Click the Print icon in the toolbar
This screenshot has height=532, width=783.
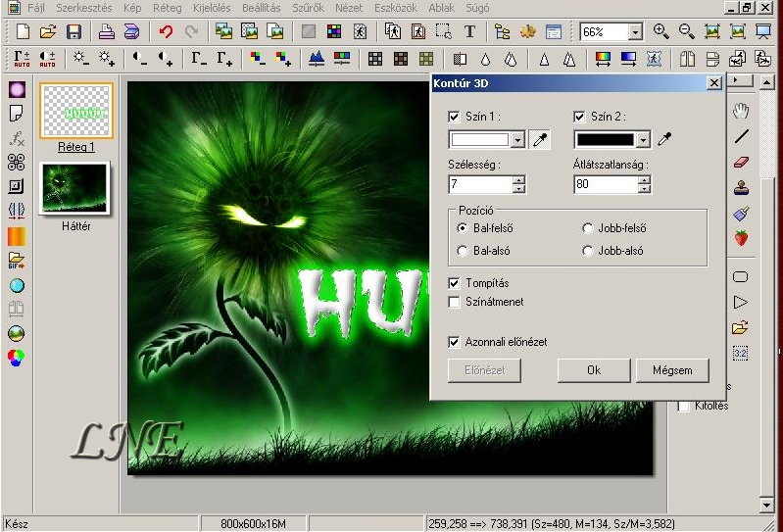pyautogui.click(x=107, y=32)
